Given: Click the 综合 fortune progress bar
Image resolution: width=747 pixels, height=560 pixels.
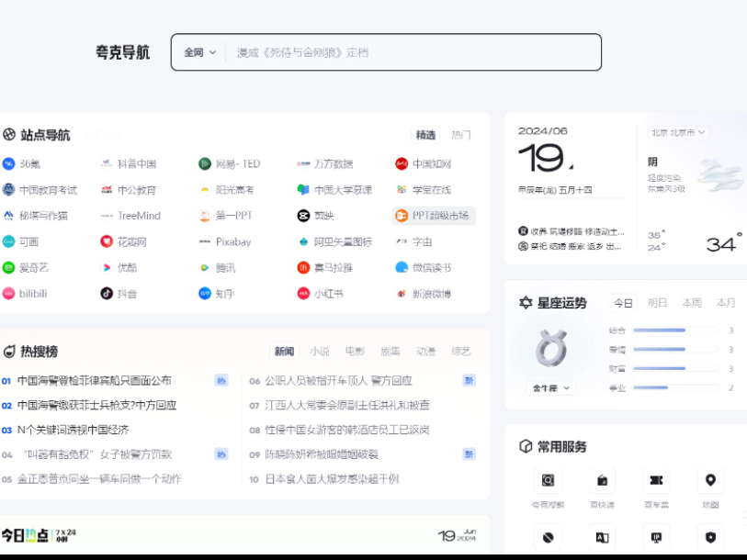Looking at the screenshot, I should (x=675, y=330).
